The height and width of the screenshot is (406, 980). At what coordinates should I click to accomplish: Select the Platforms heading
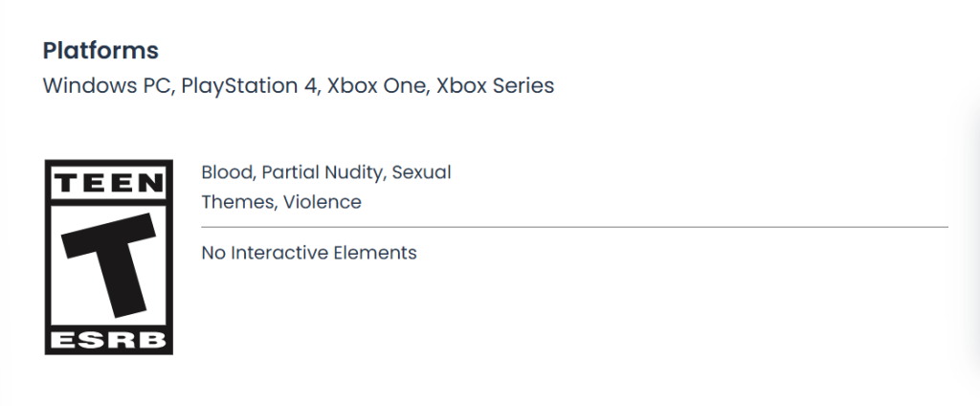tap(100, 51)
